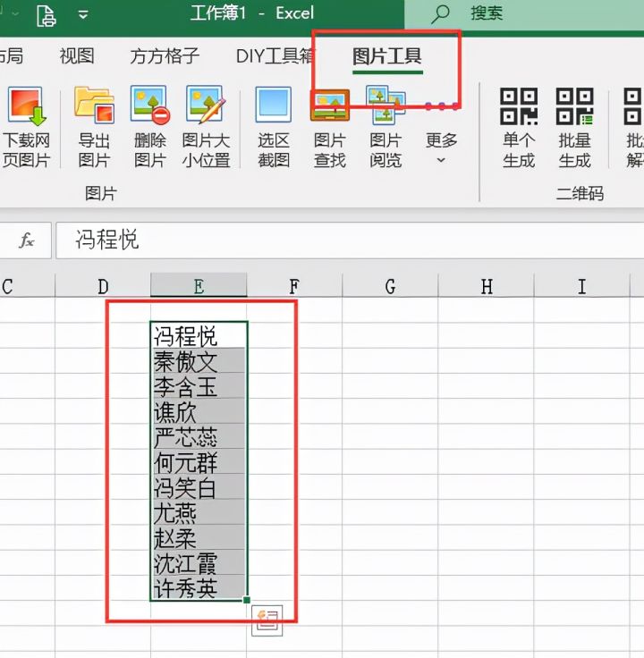
Task: Select column D header
Action: click(x=103, y=287)
